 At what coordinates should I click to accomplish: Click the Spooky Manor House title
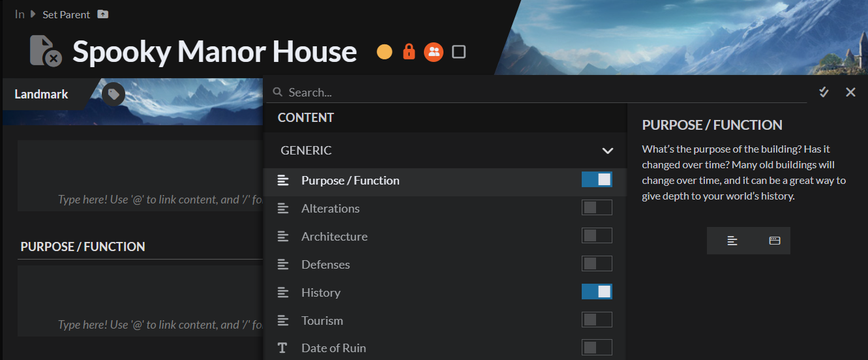tap(215, 52)
